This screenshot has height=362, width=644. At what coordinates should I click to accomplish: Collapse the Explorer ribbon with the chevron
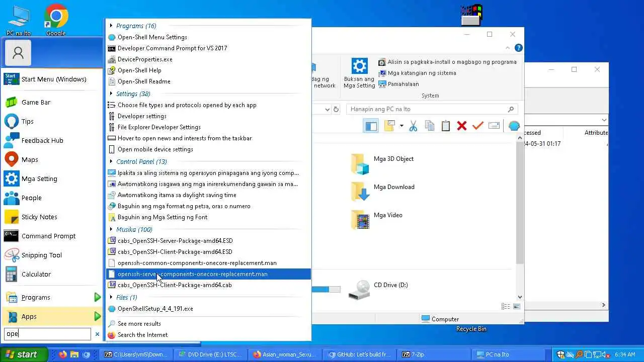click(x=508, y=48)
